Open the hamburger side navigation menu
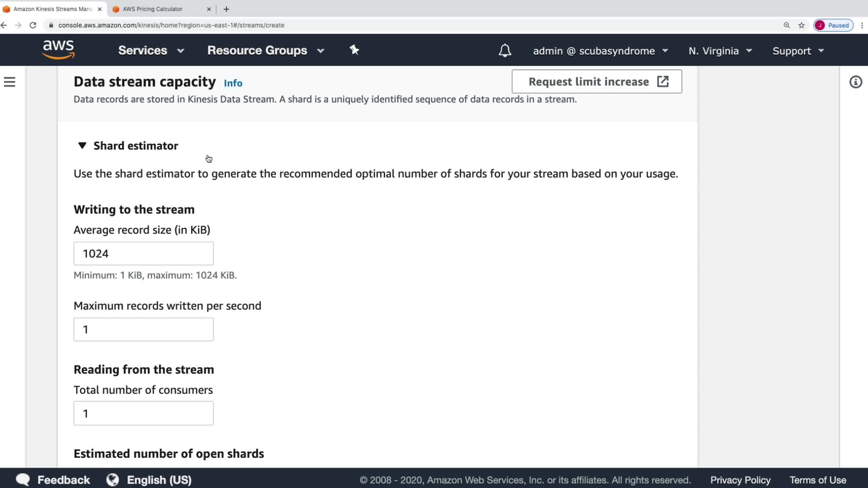Viewport: 868px width, 488px height. (10, 82)
